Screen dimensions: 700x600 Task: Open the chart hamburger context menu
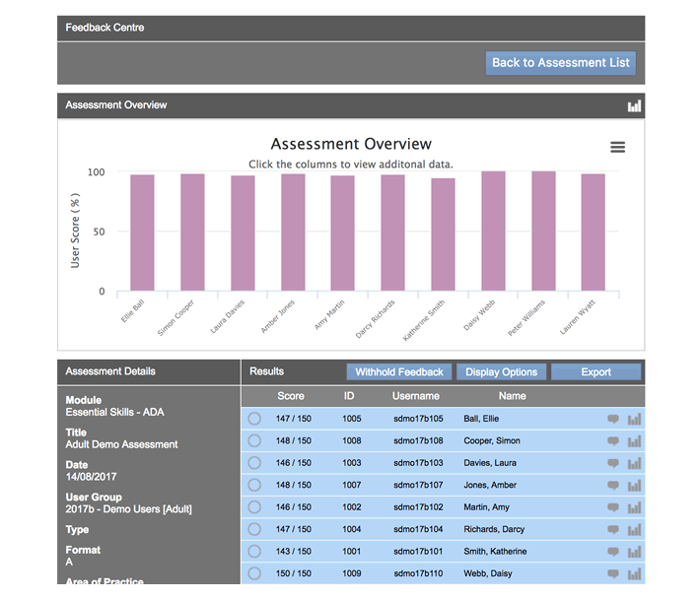(x=618, y=147)
